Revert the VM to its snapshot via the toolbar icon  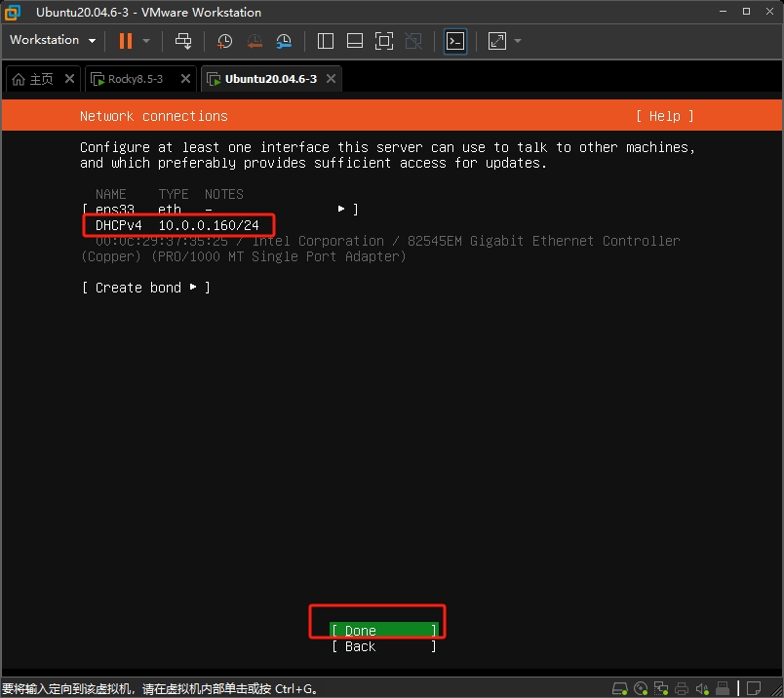255,41
